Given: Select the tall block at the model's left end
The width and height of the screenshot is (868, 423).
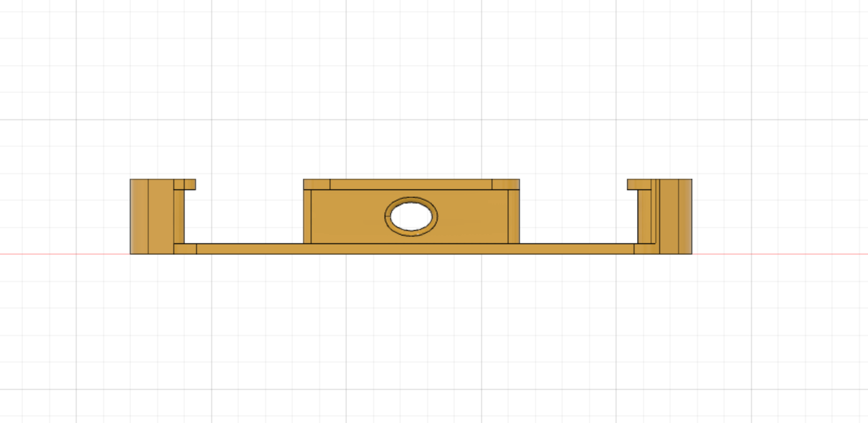Looking at the screenshot, I should (x=152, y=217).
